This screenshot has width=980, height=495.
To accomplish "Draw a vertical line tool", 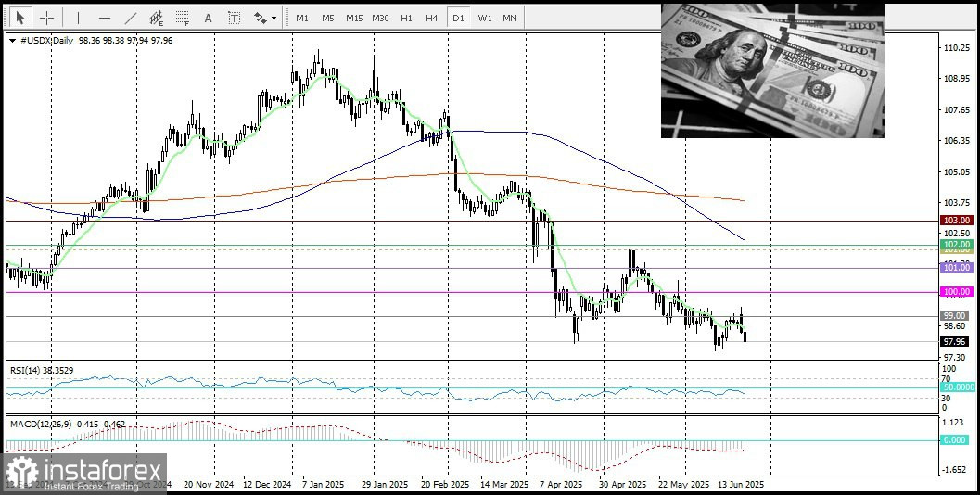I will coord(78,19).
